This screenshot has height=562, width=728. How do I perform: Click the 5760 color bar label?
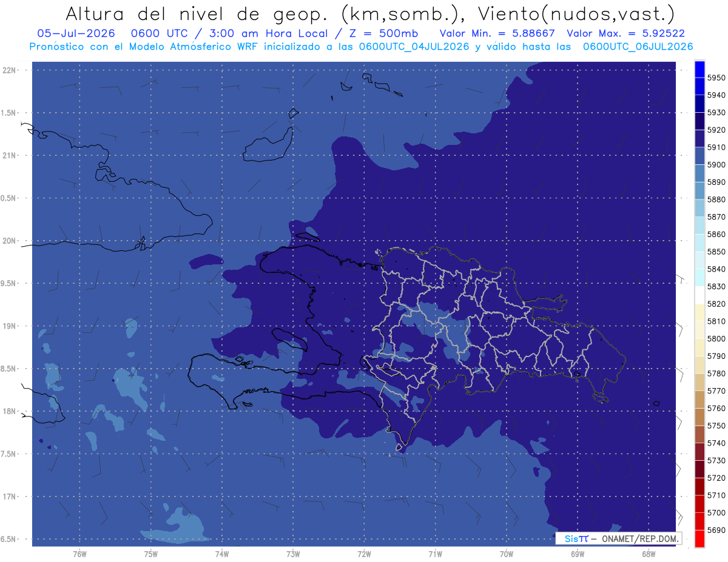click(x=716, y=408)
